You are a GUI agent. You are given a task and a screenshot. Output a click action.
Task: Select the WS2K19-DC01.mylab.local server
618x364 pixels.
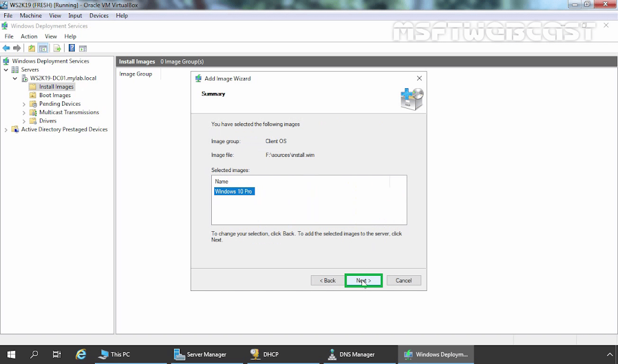(x=63, y=78)
